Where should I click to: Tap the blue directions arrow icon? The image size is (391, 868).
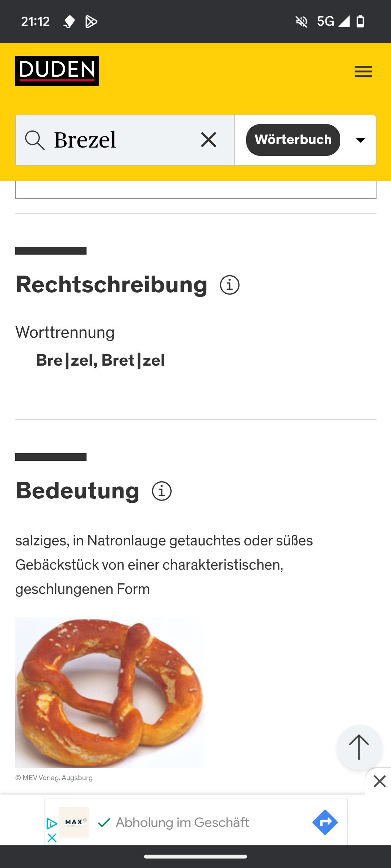325,822
